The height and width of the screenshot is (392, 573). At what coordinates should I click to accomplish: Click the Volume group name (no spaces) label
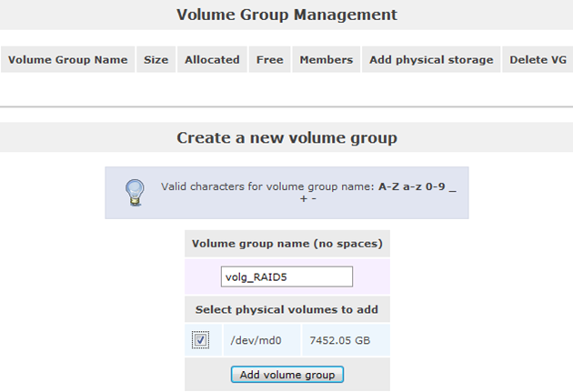[x=286, y=244]
